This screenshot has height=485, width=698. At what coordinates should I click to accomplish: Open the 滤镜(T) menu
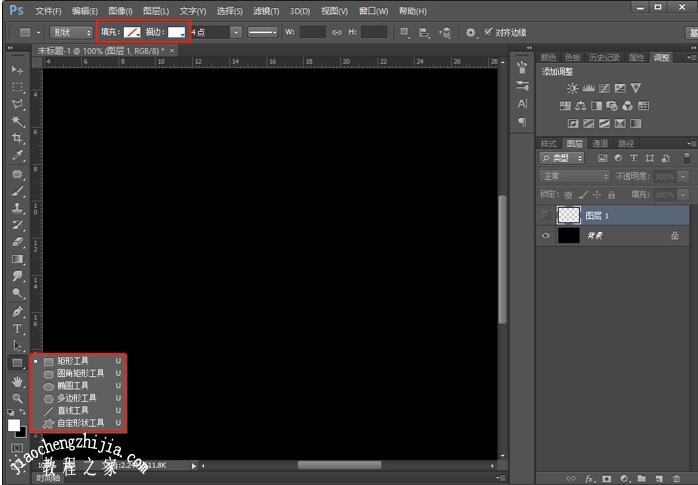pyautogui.click(x=266, y=11)
